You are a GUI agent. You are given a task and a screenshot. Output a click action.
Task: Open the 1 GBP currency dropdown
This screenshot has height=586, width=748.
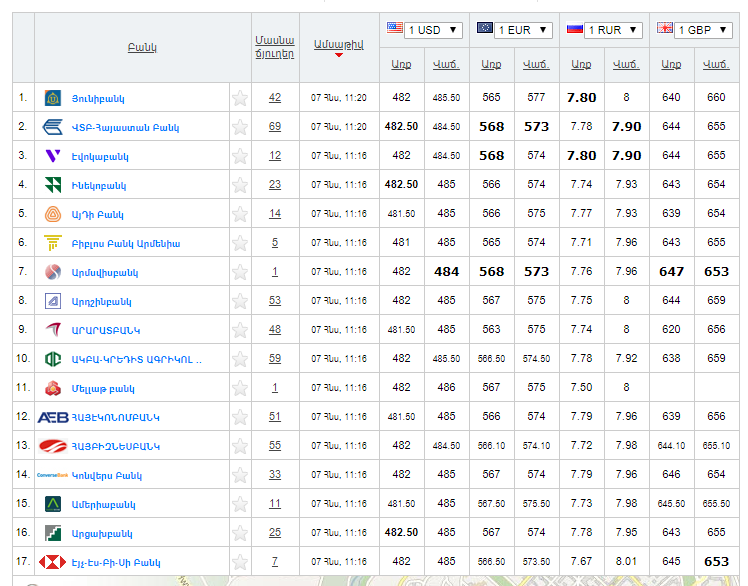tap(703, 30)
